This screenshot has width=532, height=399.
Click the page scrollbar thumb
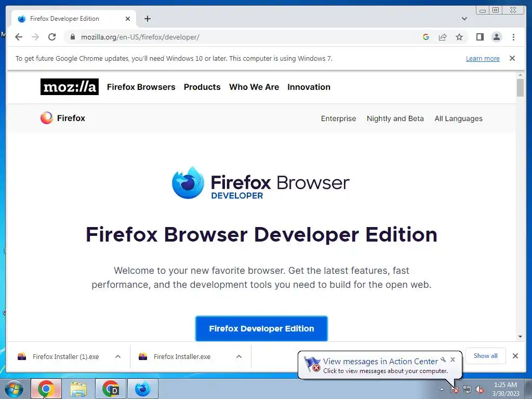pyautogui.click(x=520, y=87)
